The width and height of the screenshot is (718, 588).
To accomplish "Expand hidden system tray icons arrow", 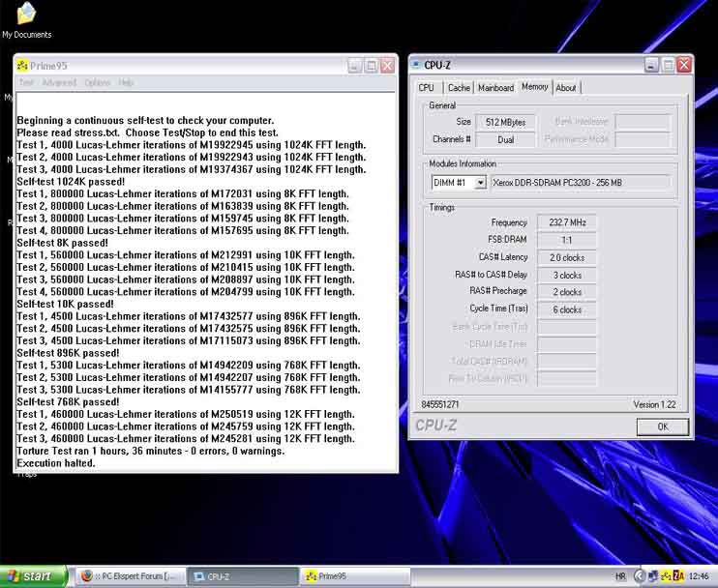I will pyautogui.click(x=639, y=576).
